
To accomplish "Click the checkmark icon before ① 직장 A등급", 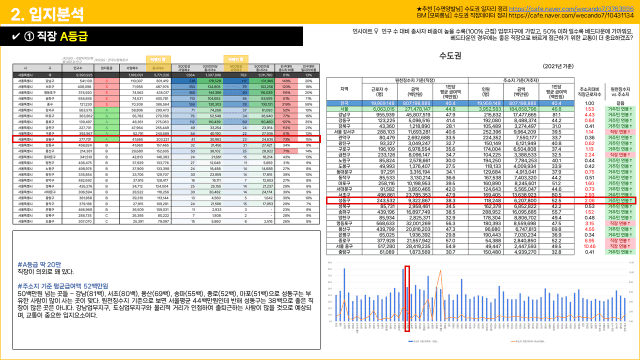I will tap(16, 36).
